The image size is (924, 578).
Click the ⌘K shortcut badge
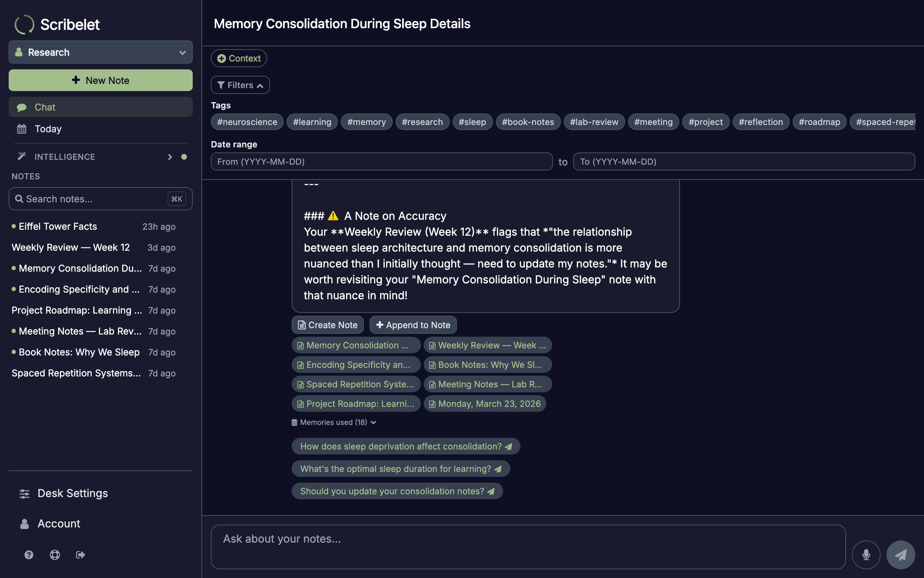pyautogui.click(x=177, y=199)
